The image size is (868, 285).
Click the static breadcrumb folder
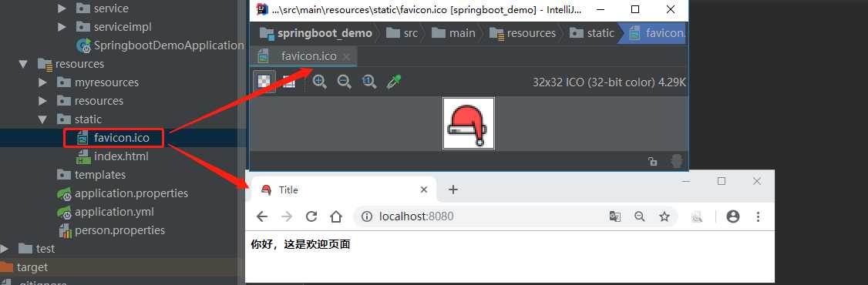pos(592,33)
